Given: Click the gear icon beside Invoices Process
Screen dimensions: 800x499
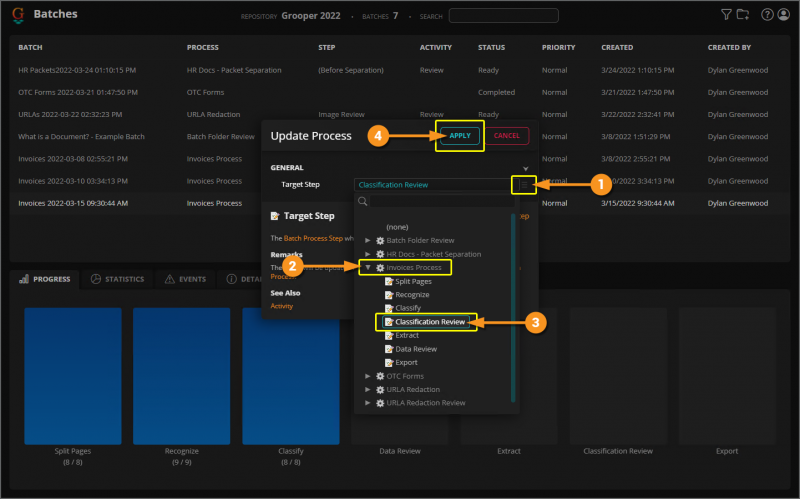Looking at the screenshot, I should tap(380, 267).
